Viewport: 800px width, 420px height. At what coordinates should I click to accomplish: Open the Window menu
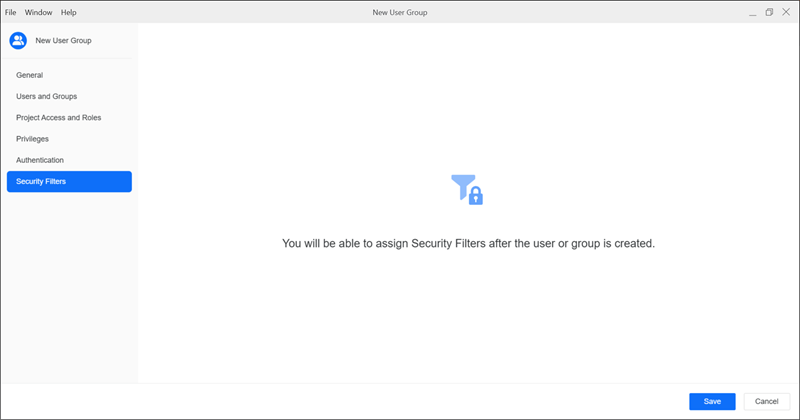click(x=39, y=12)
